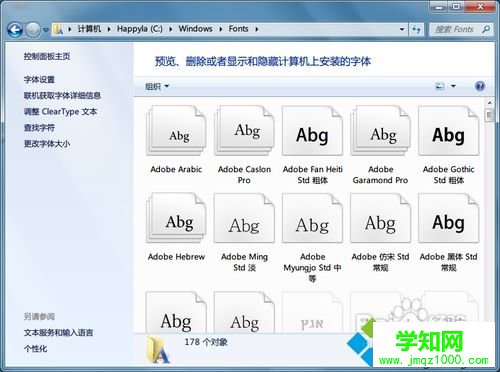Open 联机获取字体详细信息 link
The height and width of the screenshot is (372, 500).
click(x=62, y=96)
